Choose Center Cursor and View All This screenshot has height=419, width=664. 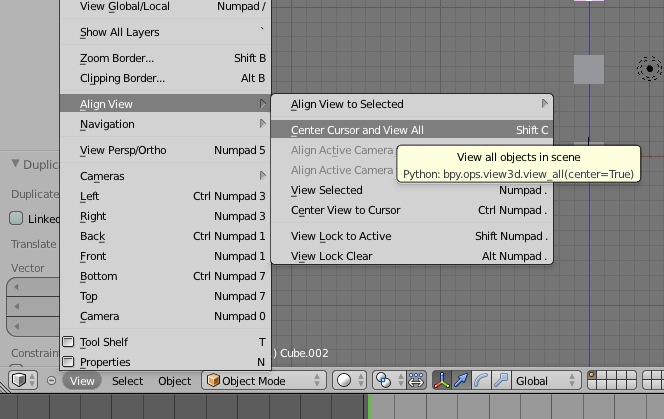(412, 130)
